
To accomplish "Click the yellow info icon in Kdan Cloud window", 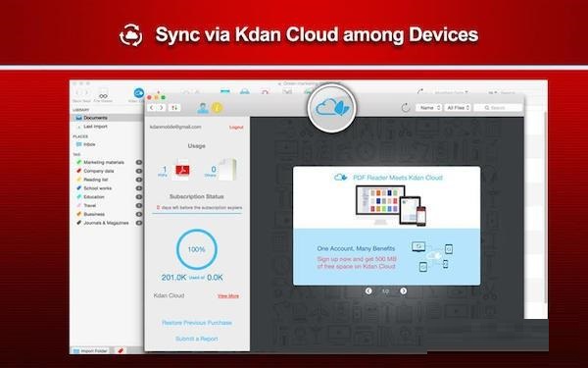I will pyautogui.click(x=218, y=108).
